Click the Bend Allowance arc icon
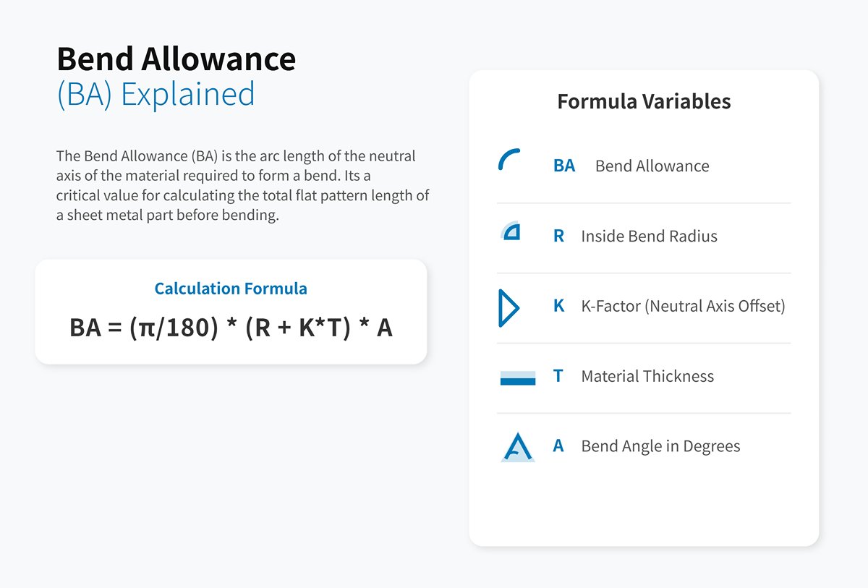The height and width of the screenshot is (588, 868). pyautogui.click(x=509, y=160)
